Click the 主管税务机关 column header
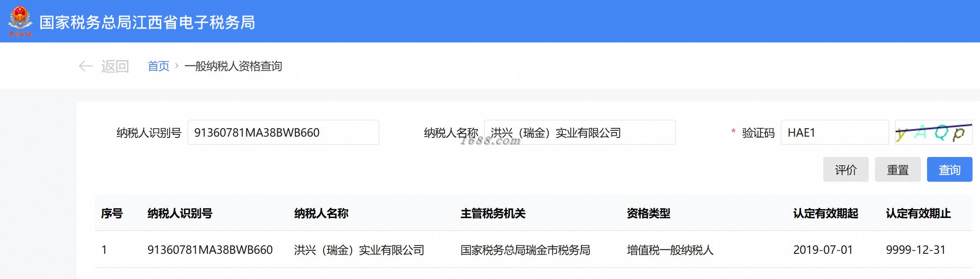The image size is (980, 279). pyautogui.click(x=493, y=214)
